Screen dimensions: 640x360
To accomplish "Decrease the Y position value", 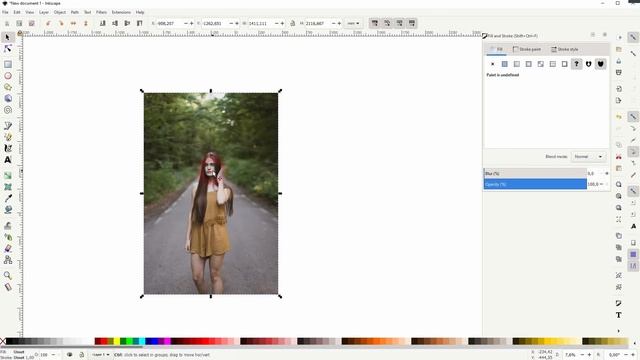I will pos(231,23).
